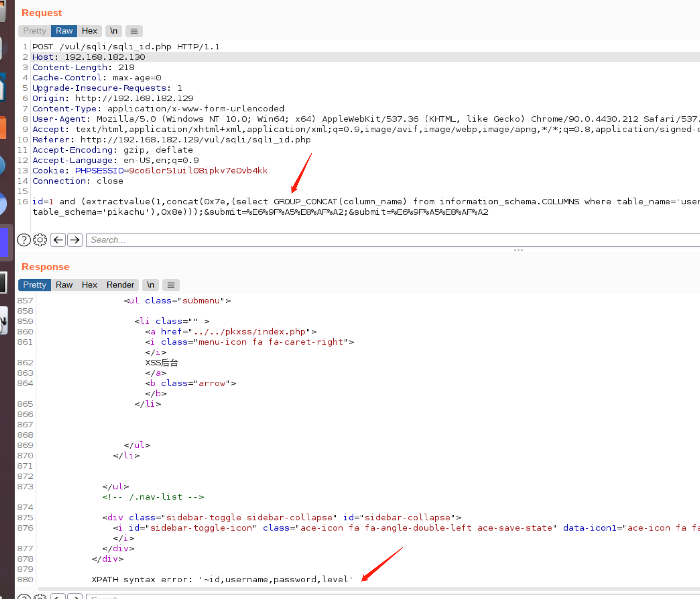Click the Request panel heading
Screen dimensions: 700x599
click(42, 13)
